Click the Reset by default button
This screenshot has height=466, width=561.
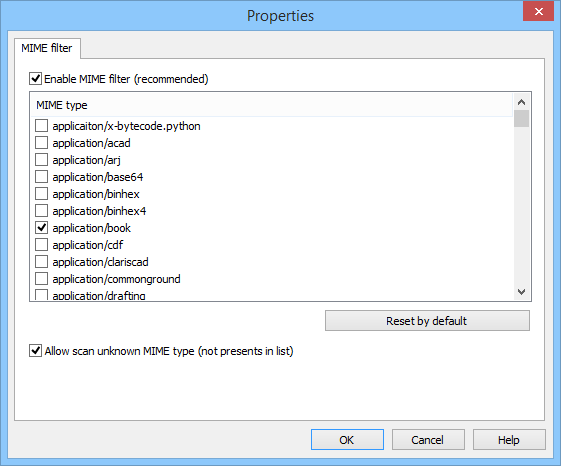(x=427, y=321)
